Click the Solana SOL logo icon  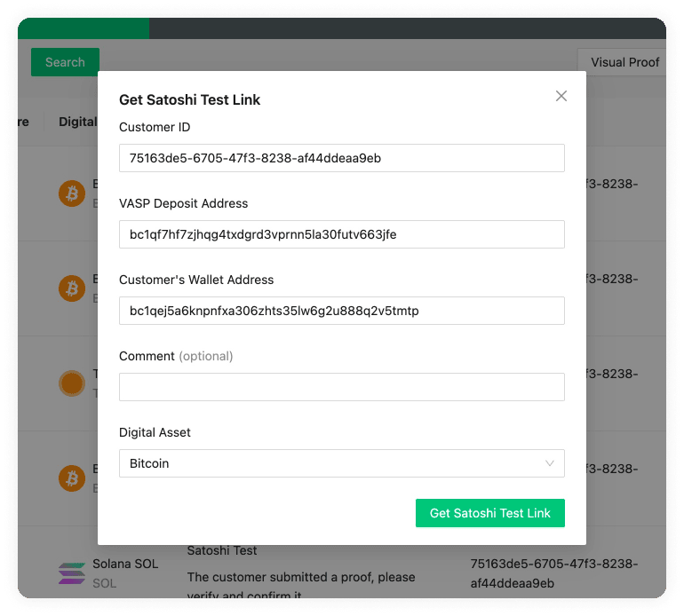coord(71,573)
